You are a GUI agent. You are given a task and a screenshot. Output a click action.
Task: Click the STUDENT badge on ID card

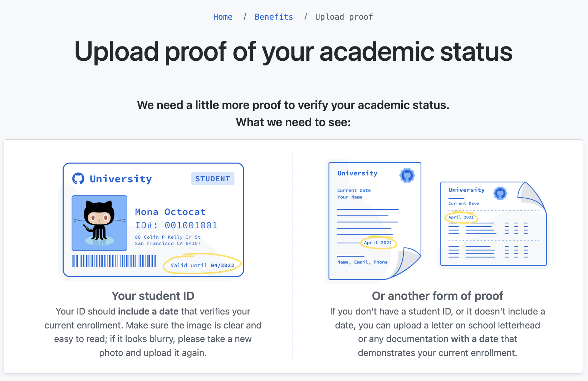pos(213,179)
